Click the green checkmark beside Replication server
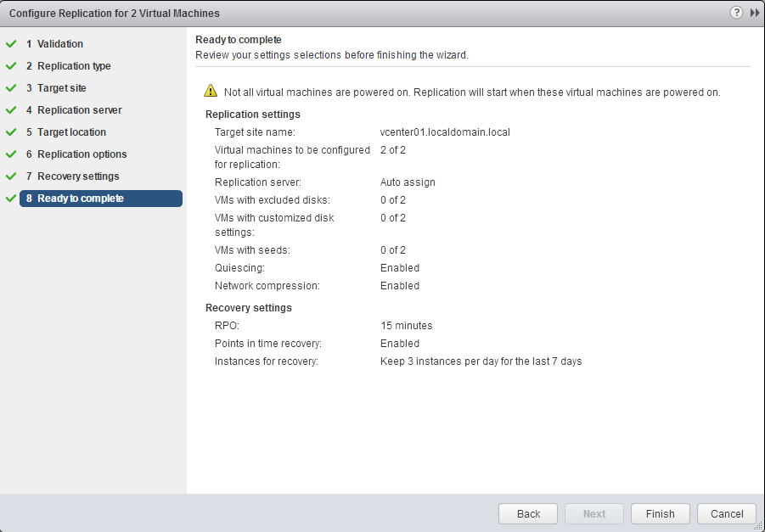This screenshot has height=532, width=765. pos(11,110)
